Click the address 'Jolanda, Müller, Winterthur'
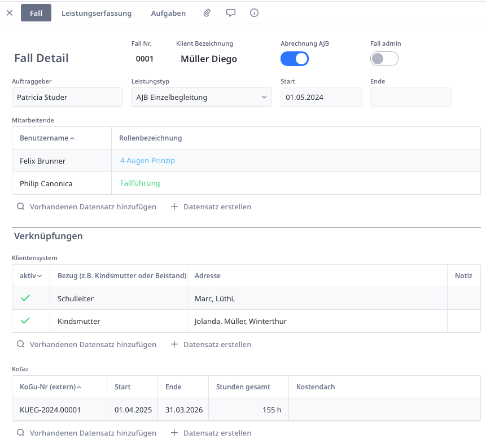The image size is (486, 448). [x=317, y=321]
